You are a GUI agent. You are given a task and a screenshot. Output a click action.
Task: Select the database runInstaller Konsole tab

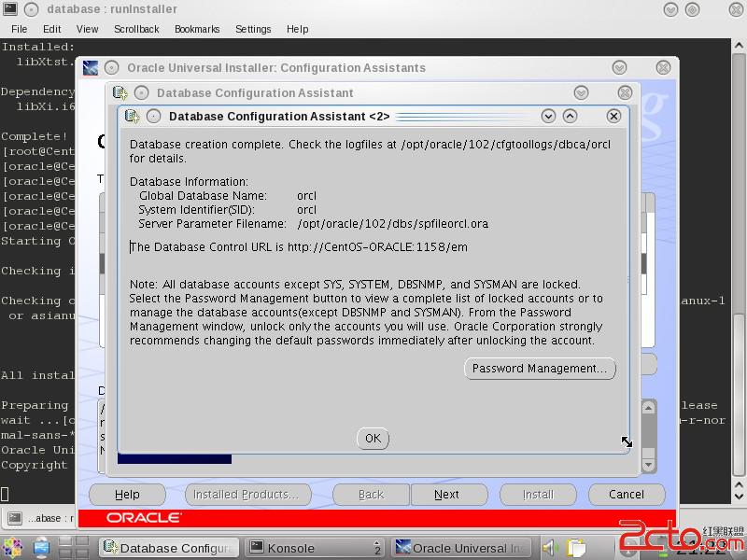pyautogui.click(x=40, y=518)
